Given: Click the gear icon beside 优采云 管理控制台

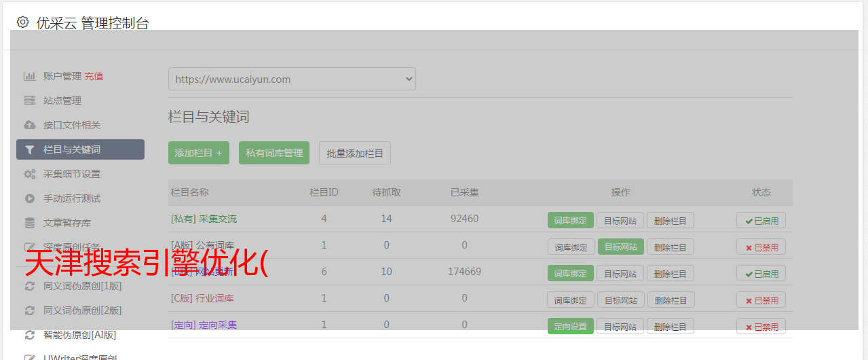Looking at the screenshot, I should (x=22, y=22).
